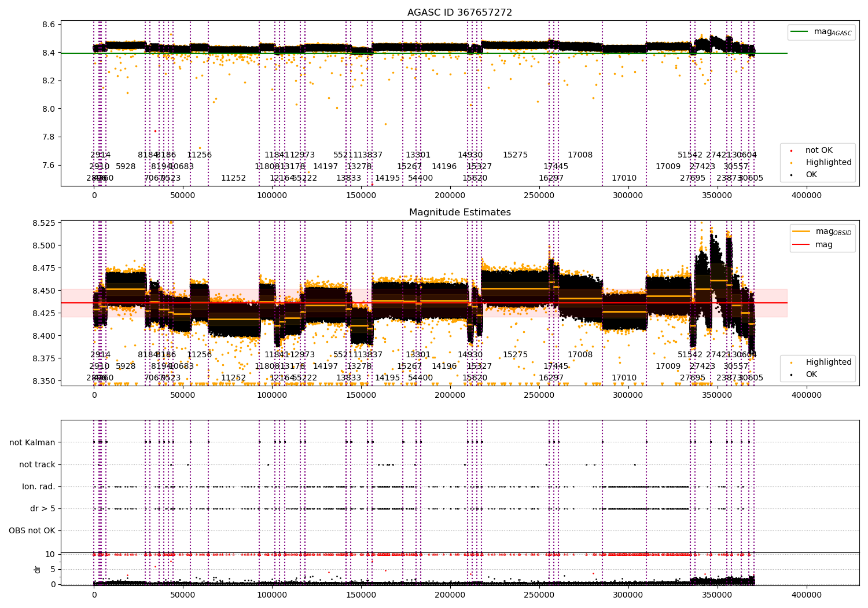
Task: Select the mag AGASC legend entry in top panel
Action: 821,32
